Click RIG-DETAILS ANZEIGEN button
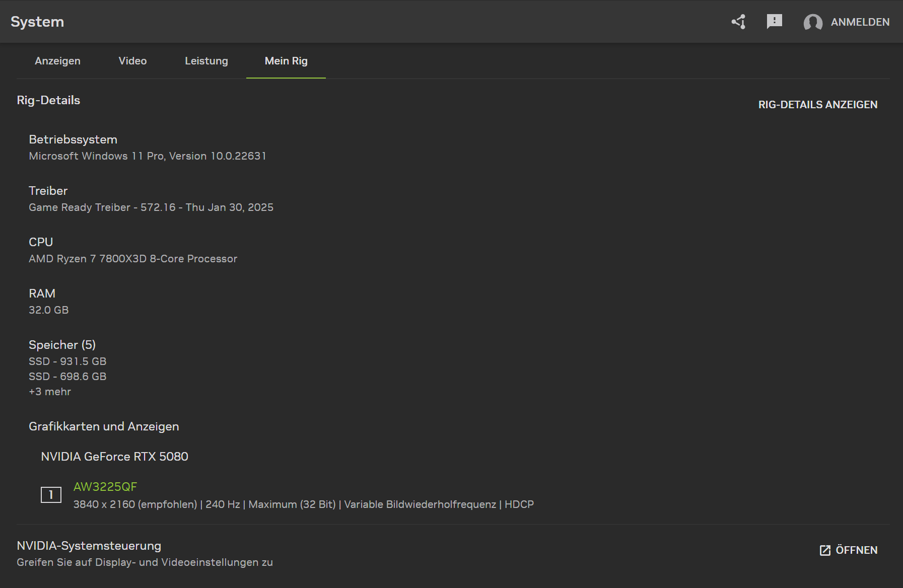Image resolution: width=903 pixels, height=588 pixels. click(818, 105)
